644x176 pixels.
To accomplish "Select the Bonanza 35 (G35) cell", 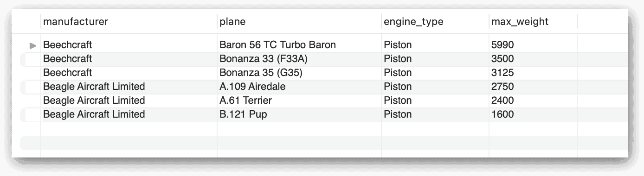I will pos(299,73).
